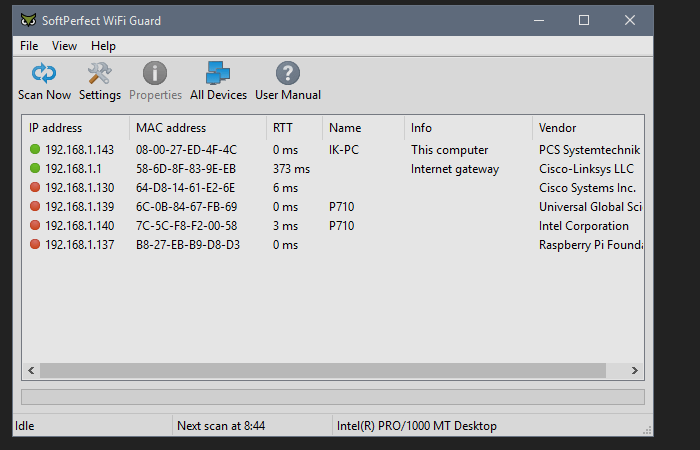Click red status dot for 192.168.1.140
This screenshot has height=450, width=700.
[35, 225]
